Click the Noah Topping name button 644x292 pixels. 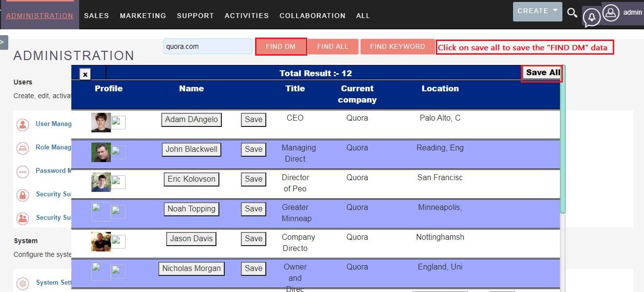192,209
